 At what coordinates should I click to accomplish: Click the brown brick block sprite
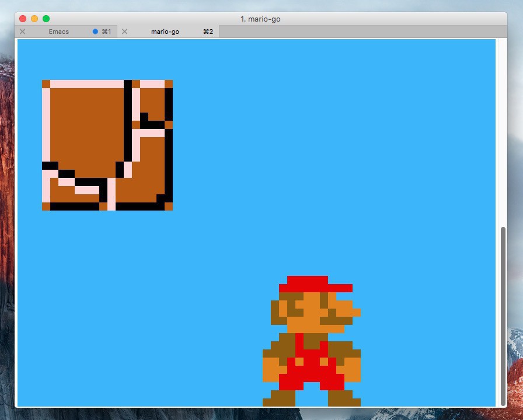point(107,145)
